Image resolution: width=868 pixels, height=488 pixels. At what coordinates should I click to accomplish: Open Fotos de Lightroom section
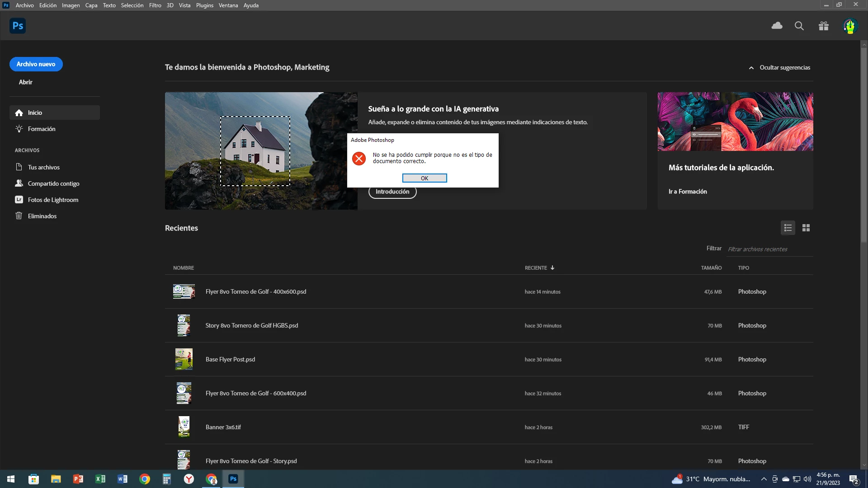point(53,200)
